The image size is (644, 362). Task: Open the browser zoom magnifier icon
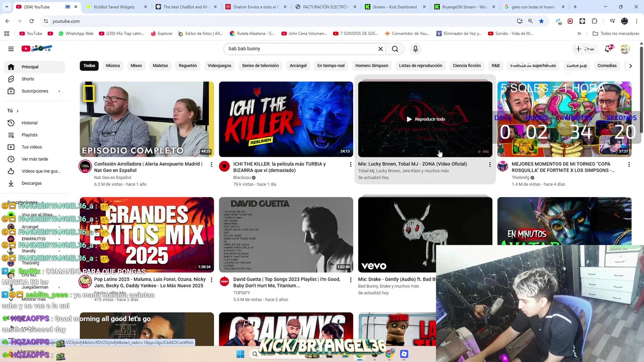[530, 21]
